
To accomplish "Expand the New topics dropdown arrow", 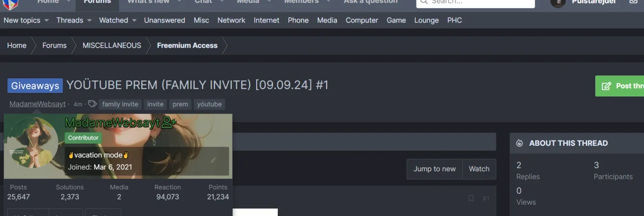I will 46,21.
